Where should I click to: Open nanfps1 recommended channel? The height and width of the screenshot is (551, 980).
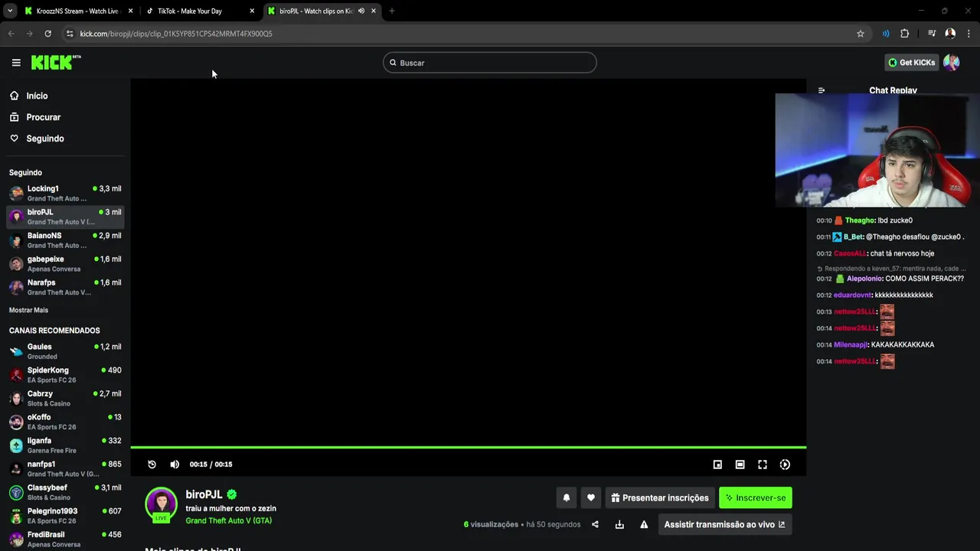point(65,468)
